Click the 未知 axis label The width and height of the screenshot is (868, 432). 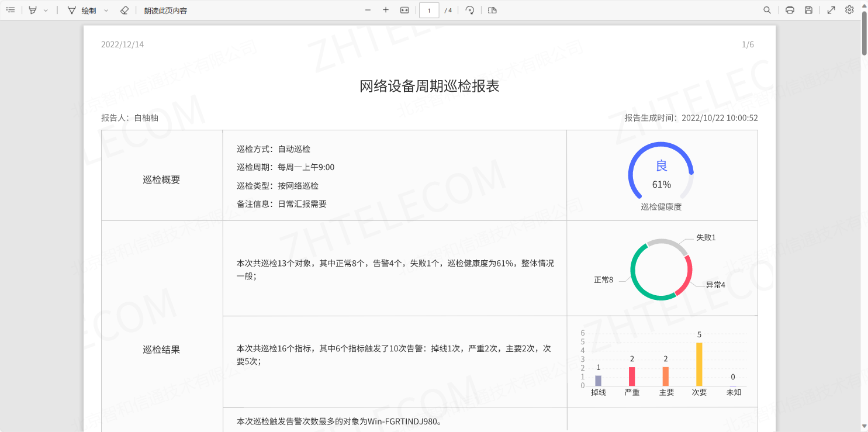[734, 392]
